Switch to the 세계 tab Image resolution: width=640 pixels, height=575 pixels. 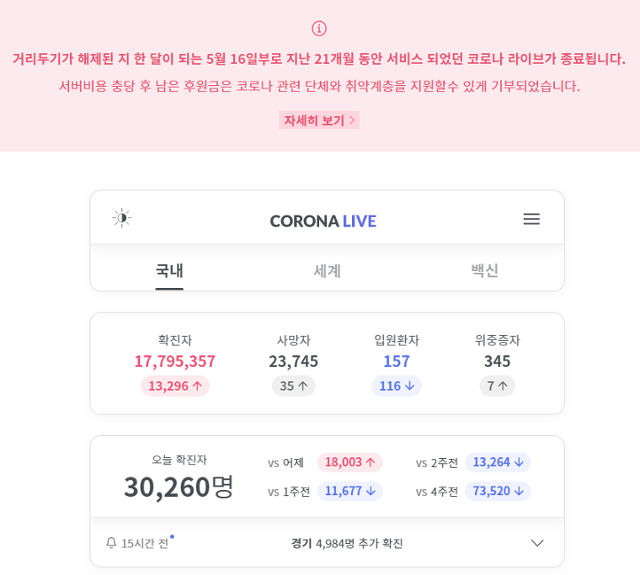327,270
